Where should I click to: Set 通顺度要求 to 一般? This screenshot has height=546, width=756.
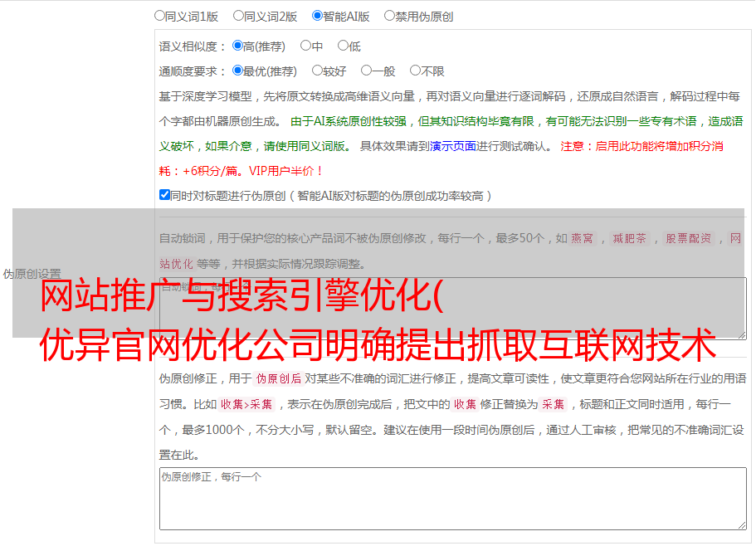367,71
